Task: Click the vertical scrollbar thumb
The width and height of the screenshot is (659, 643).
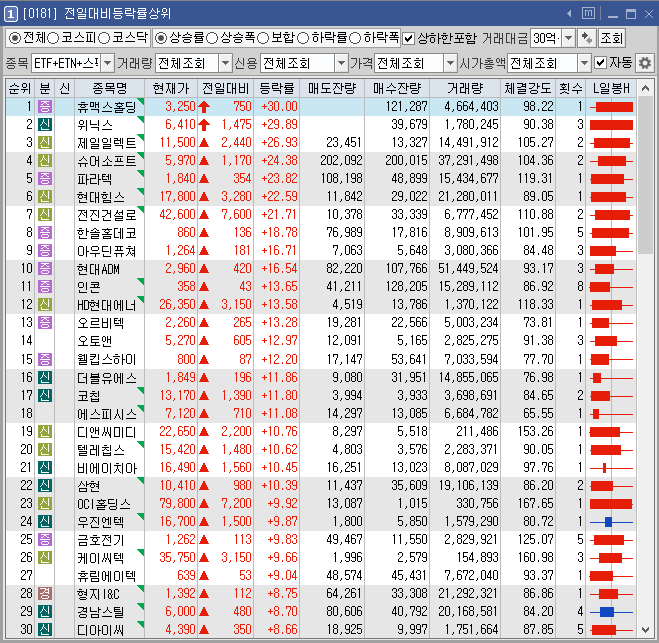Action: (x=645, y=175)
